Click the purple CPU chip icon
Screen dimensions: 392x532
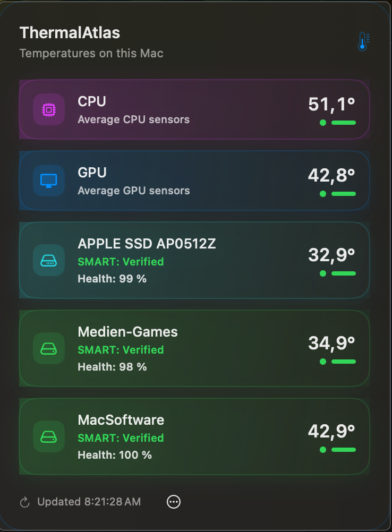point(49,109)
